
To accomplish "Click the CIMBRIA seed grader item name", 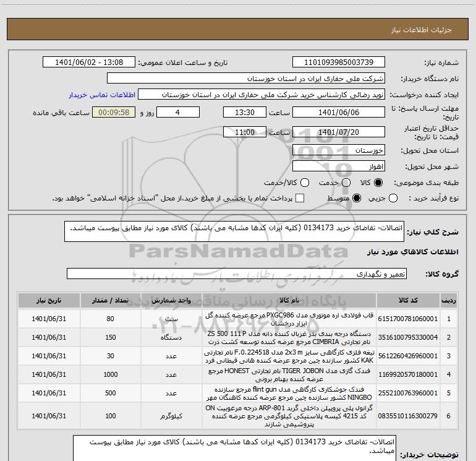I will pyautogui.click(x=289, y=338).
